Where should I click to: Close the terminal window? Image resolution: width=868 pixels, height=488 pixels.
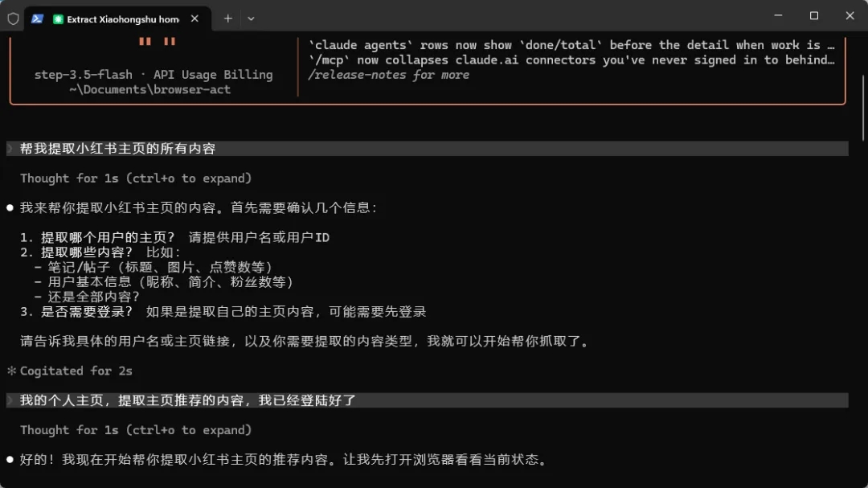[x=850, y=15]
